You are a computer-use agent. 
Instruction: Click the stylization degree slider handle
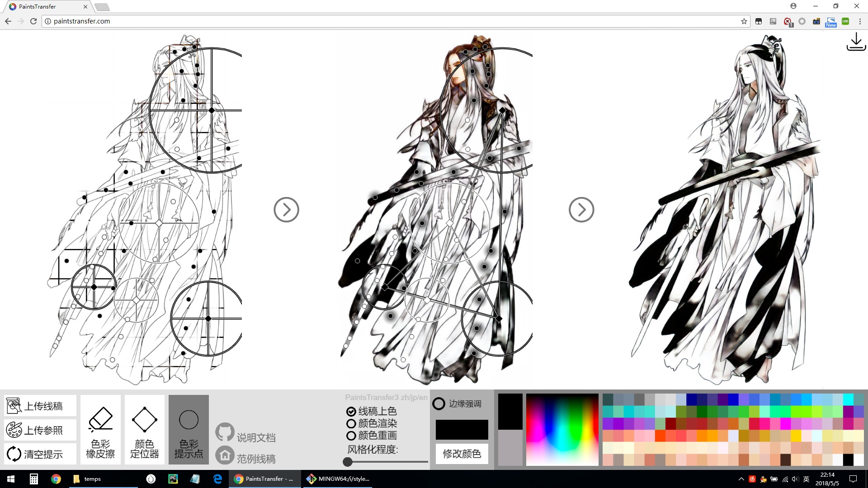(348, 462)
